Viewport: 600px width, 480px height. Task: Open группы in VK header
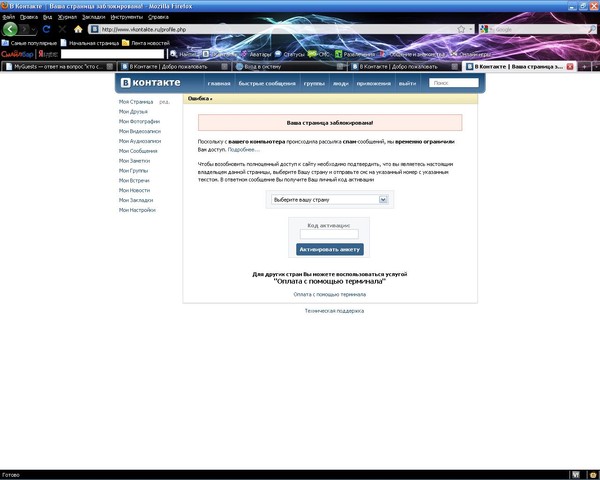click(x=314, y=83)
